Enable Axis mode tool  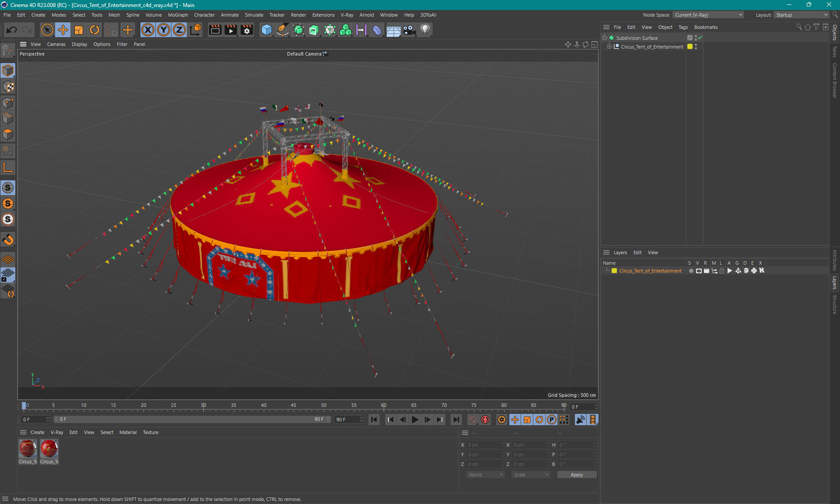click(8, 168)
